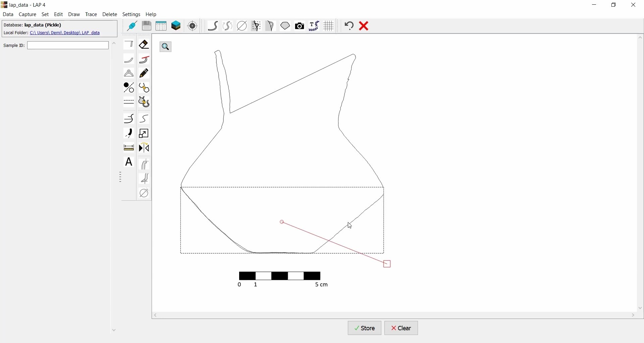Open the database table view icon
The height and width of the screenshot is (343, 644).
(161, 26)
